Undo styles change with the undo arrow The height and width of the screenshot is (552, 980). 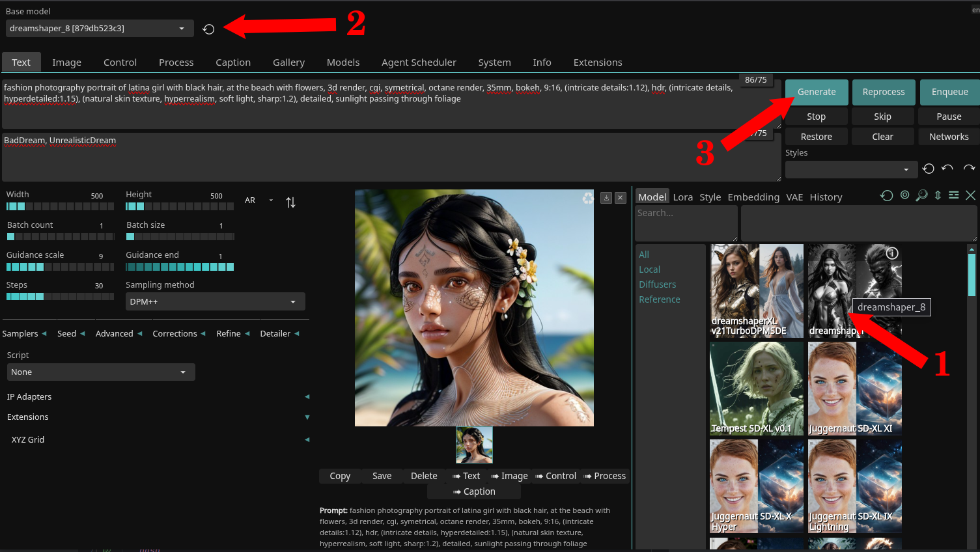pos(947,169)
